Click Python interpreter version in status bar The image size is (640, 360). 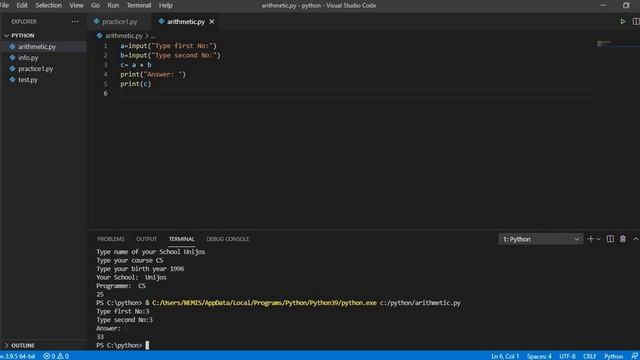18,356
